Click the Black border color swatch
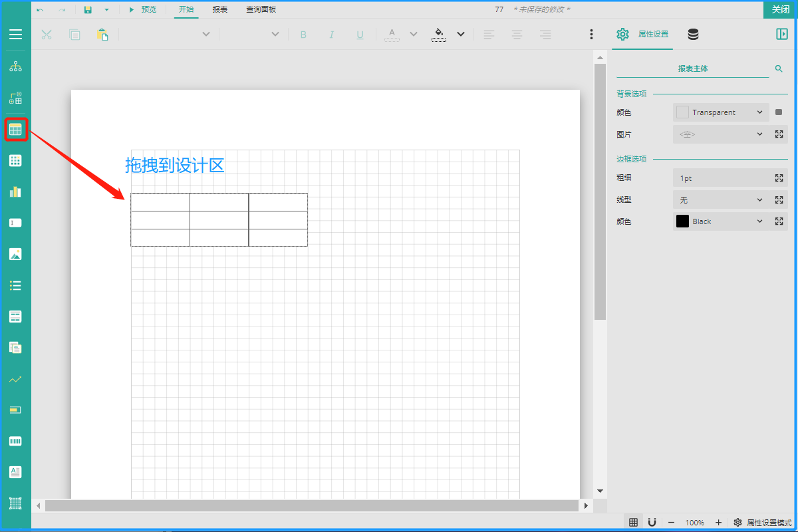Screen dimensions: 798x532 pyautogui.click(x=682, y=221)
